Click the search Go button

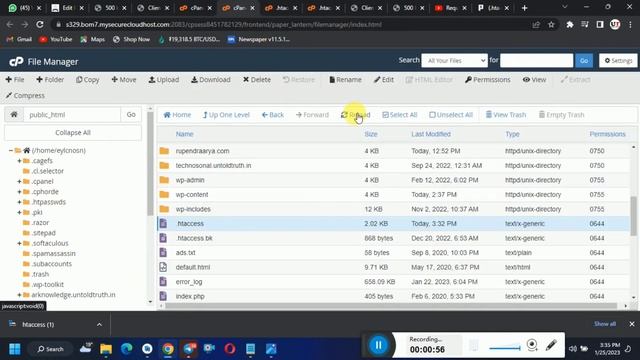pyautogui.click(x=584, y=61)
